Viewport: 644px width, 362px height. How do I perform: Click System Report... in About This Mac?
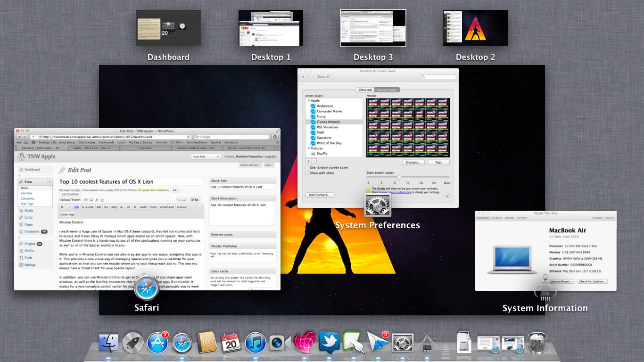coord(562,281)
